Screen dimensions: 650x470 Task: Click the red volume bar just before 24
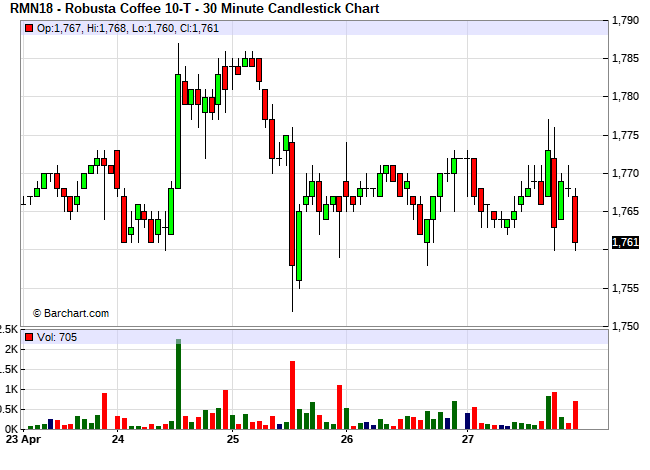(x=104, y=411)
